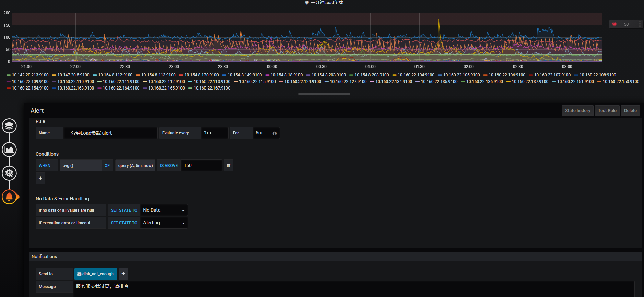Click the OF label in the condition
The height and width of the screenshot is (297, 644).
pos(107,166)
